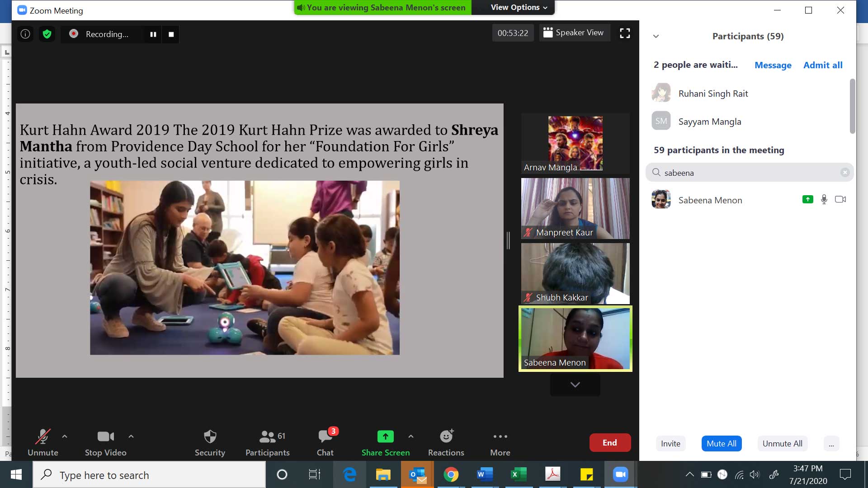Open the volume control in system tray
This screenshot has height=488, width=868.
pos(755,474)
